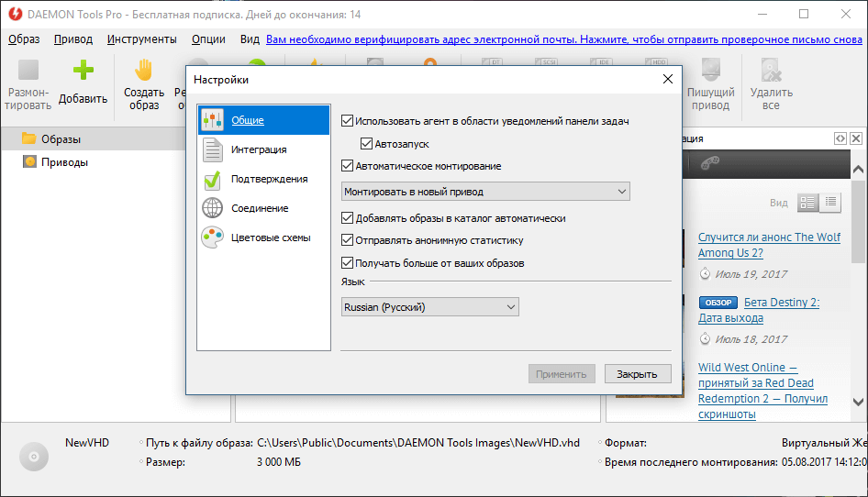
Task: Open the 'Монтировать в новый привод' dropdown
Action: pos(485,192)
